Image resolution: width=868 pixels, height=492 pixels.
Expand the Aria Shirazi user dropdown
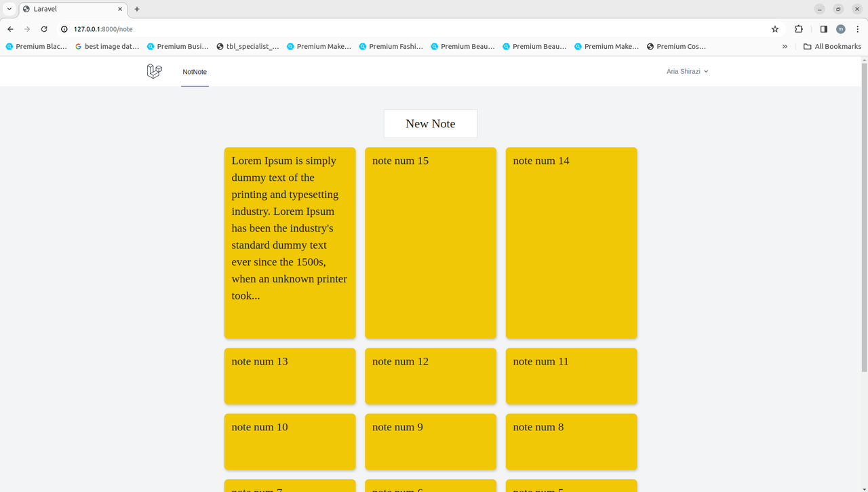click(687, 71)
